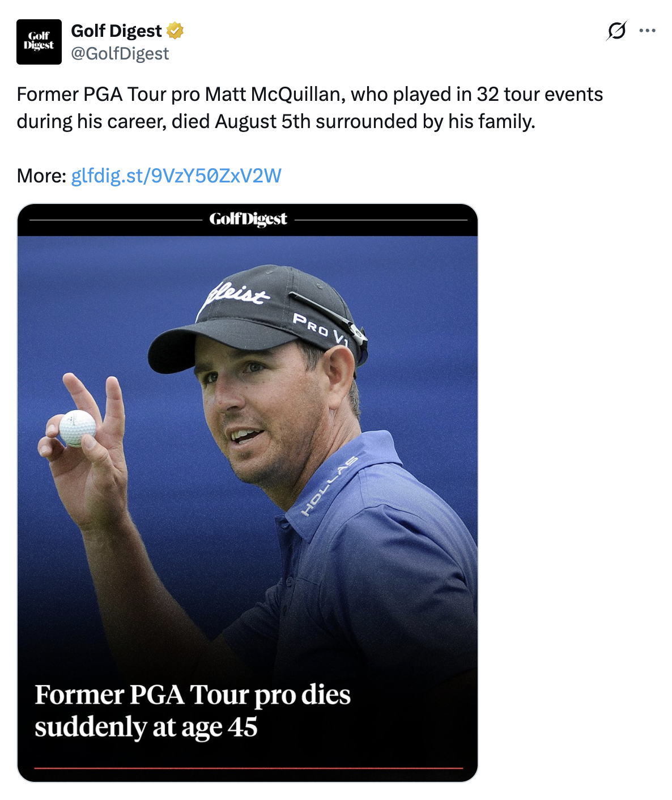The image size is (672, 800).
Task: Open the golfer photo card
Action: coord(248,493)
